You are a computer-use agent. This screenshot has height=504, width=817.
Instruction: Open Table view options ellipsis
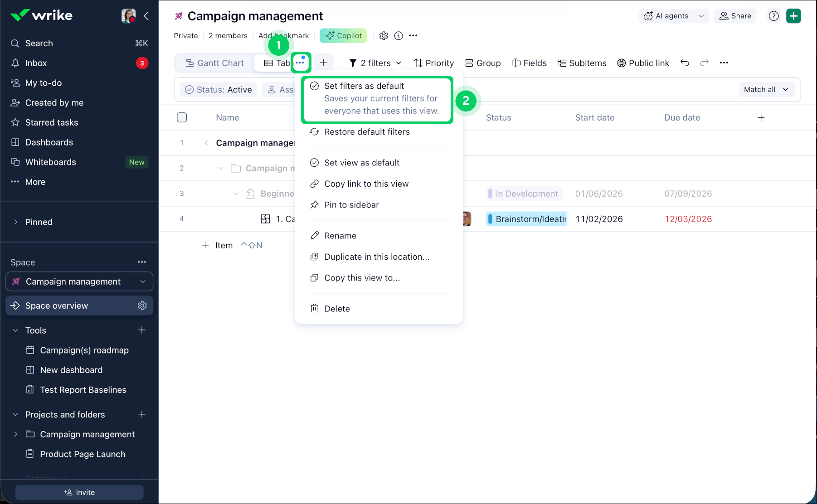300,63
